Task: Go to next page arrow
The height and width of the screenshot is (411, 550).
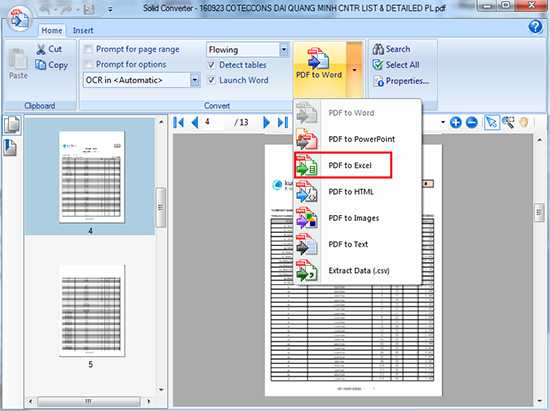Action: 266,122
